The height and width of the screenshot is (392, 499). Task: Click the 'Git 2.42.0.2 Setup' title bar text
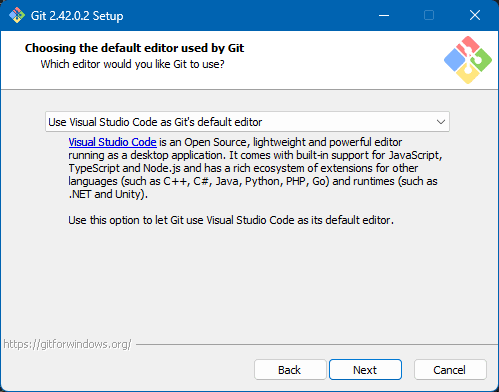coord(77,16)
